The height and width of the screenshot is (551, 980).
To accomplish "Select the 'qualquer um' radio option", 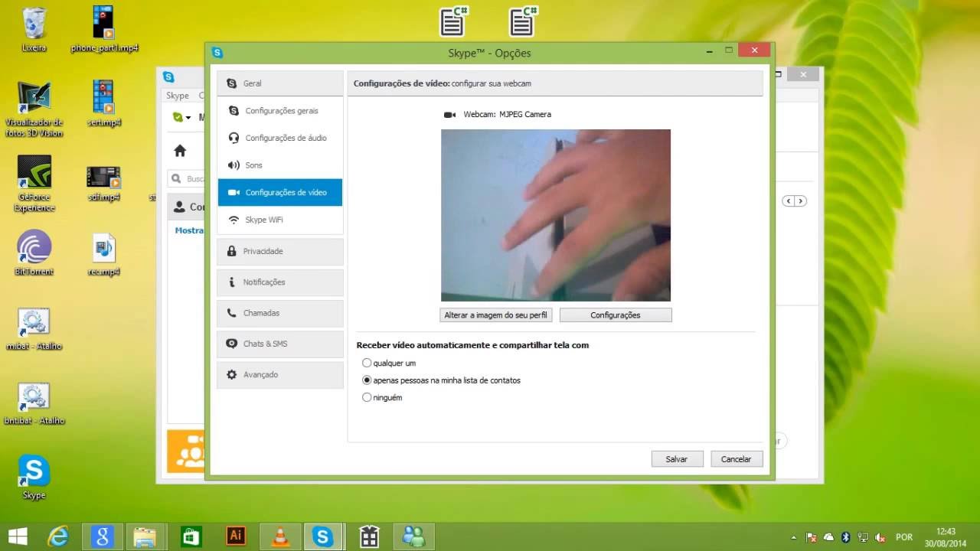I will coord(367,363).
